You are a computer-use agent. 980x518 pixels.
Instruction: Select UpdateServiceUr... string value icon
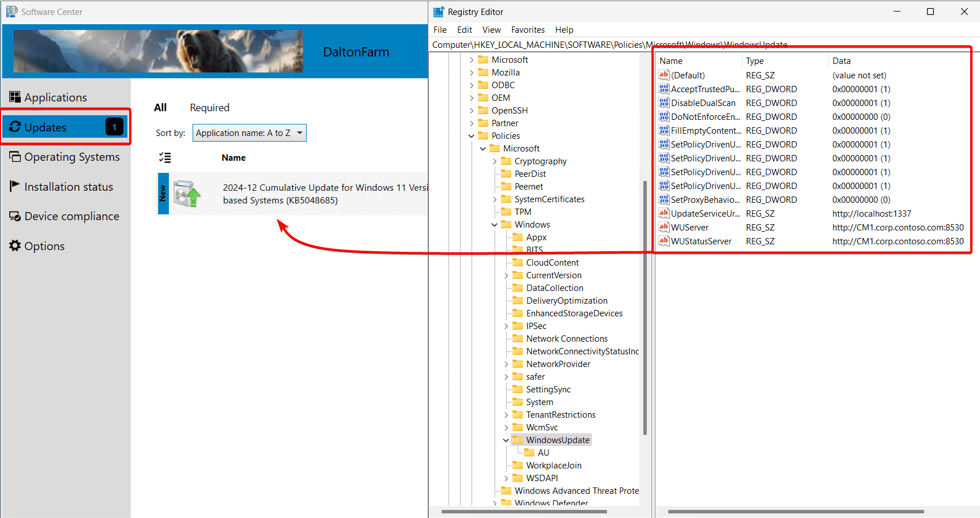(x=664, y=213)
